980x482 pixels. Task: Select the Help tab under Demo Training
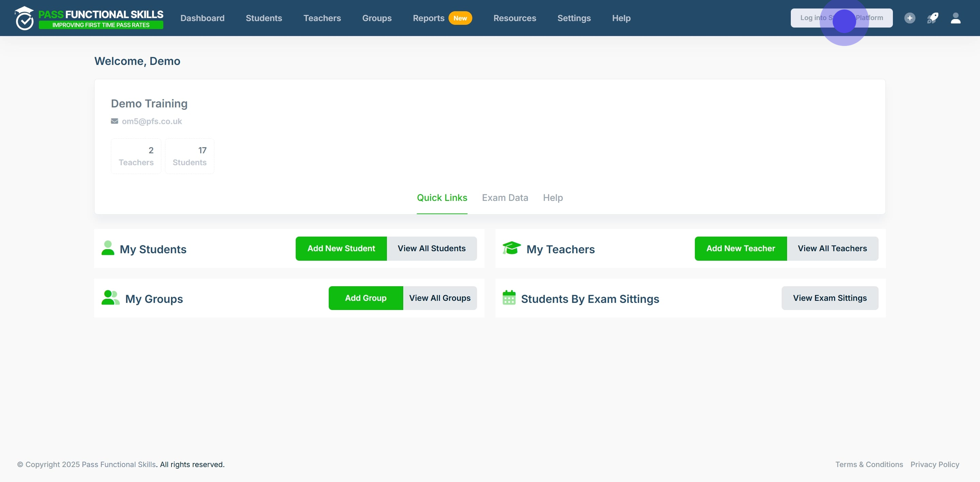coord(553,198)
